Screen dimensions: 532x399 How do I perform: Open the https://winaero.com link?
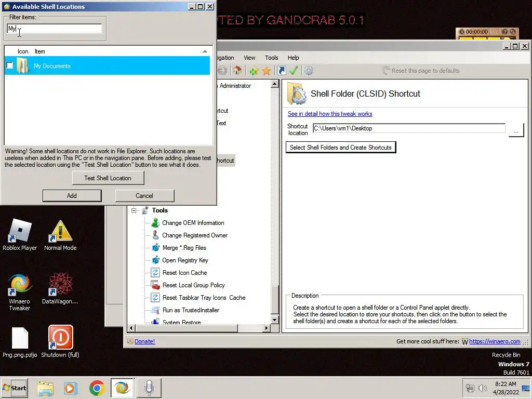tap(495, 341)
